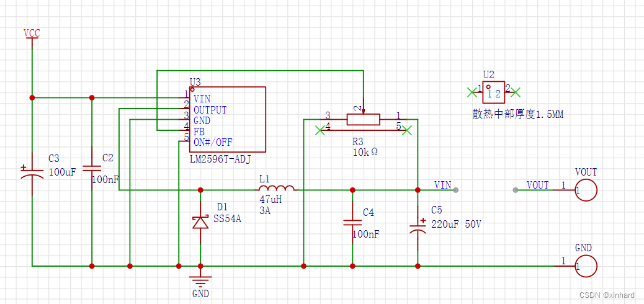644x304 pixels.
Task: Click the GND label below ground symbol
Action: pyautogui.click(x=200, y=293)
